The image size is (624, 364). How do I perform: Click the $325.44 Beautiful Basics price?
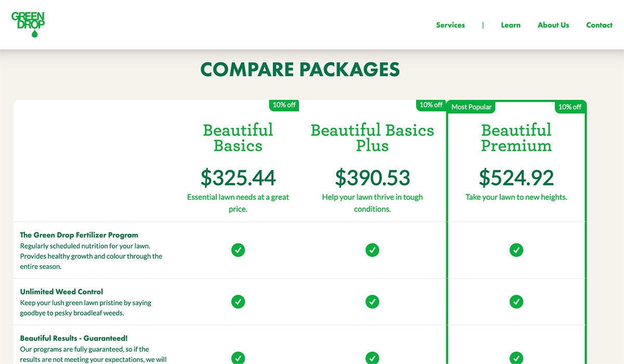pyautogui.click(x=238, y=178)
